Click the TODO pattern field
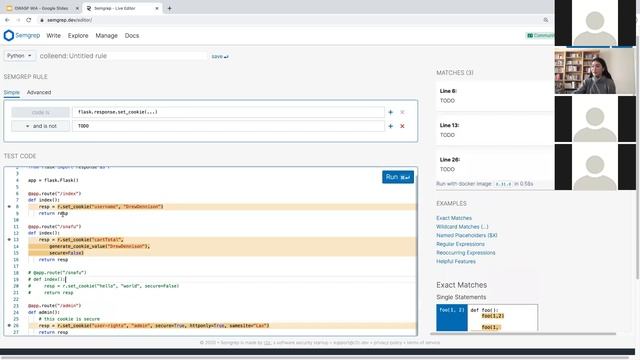The width and height of the screenshot is (640, 360). [x=228, y=126]
